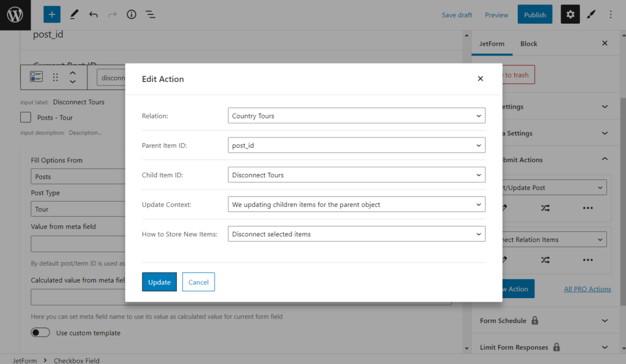This screenshot has height=364, width=626.
Task: Click the field name input in block toolbar
Action: pyautogui.click(x=111, y=78)
